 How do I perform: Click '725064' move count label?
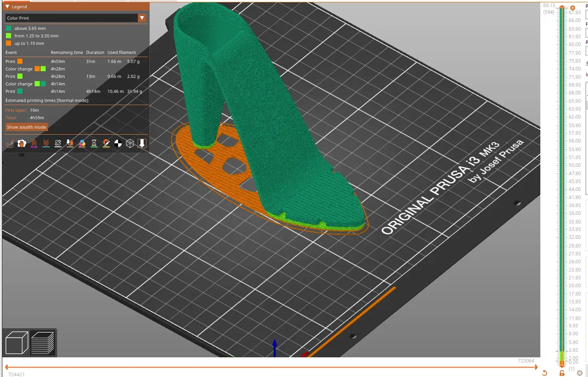pyautogui.click(x=526, y=361)
